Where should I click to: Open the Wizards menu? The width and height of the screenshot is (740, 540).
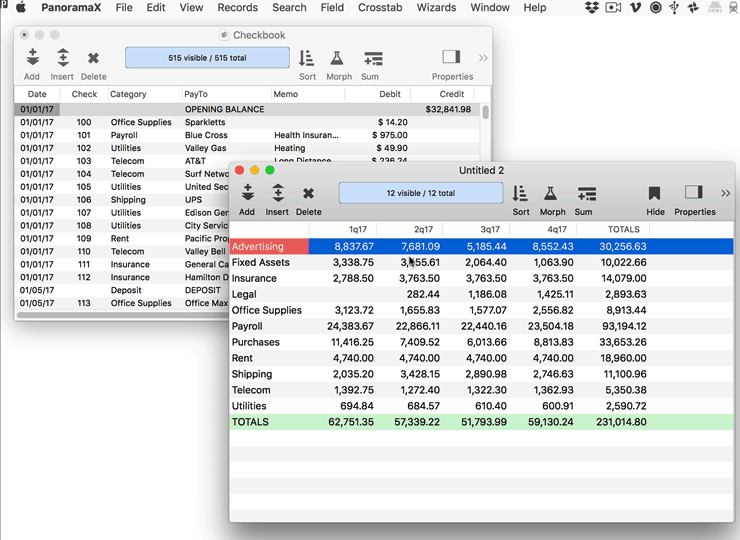(436, 8)
